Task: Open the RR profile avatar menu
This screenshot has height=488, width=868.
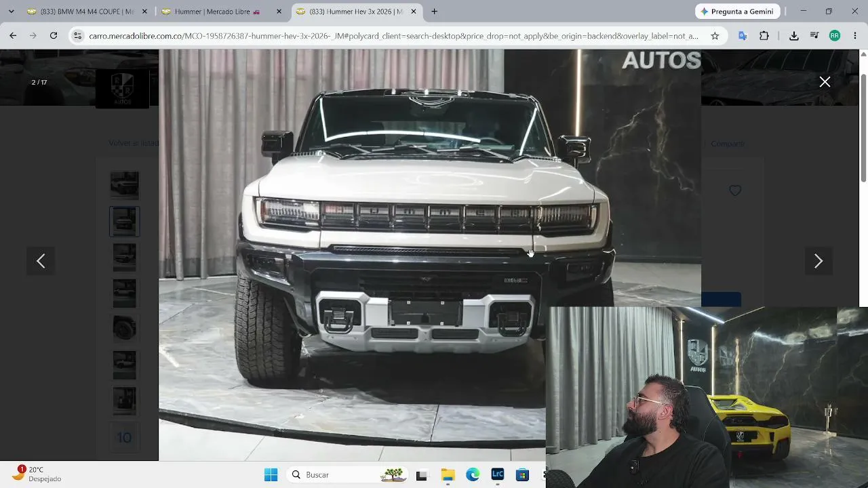Action: (835, 36)
